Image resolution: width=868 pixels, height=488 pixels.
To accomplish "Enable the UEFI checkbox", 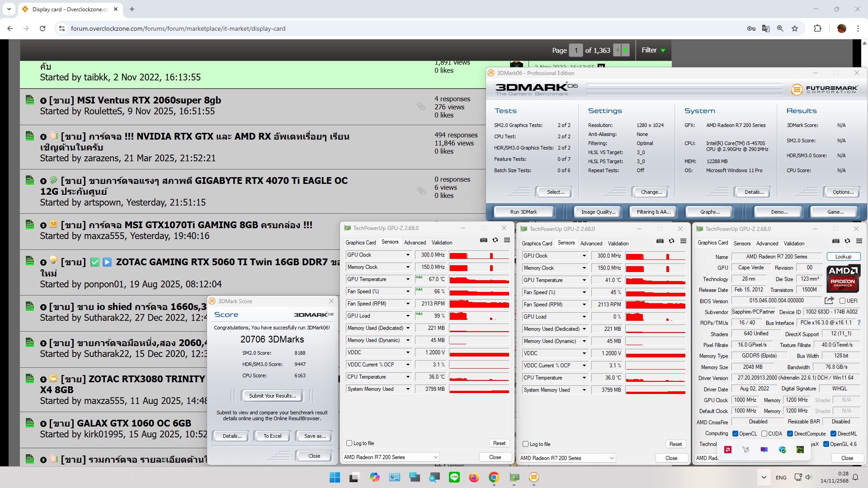I will [842, 301].
